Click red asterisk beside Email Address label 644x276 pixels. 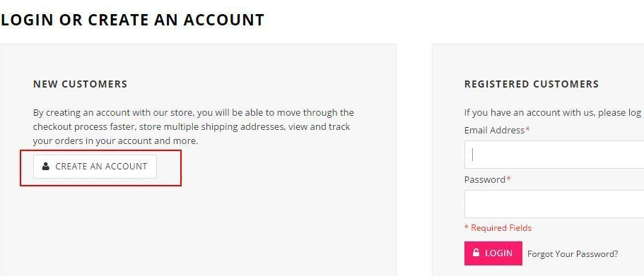(x=528, y=129)
